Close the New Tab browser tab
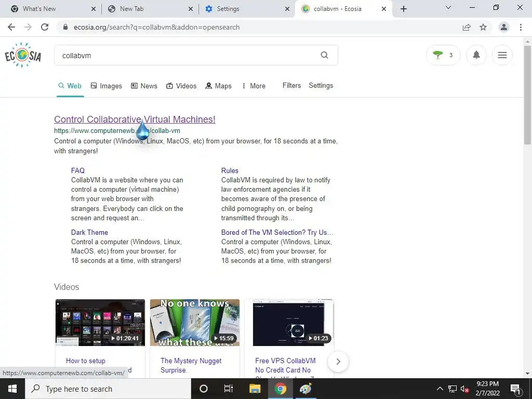The image size is (532, 399). click(190, 9)
